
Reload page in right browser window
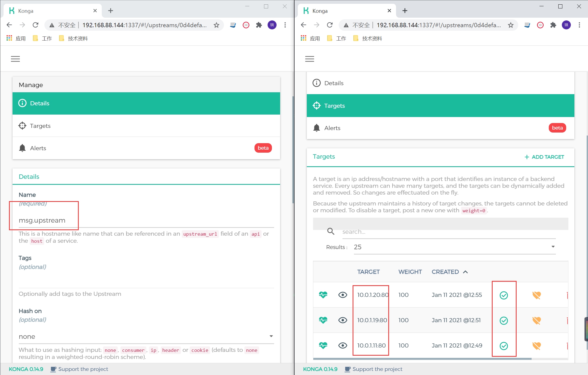click(330, 25)
